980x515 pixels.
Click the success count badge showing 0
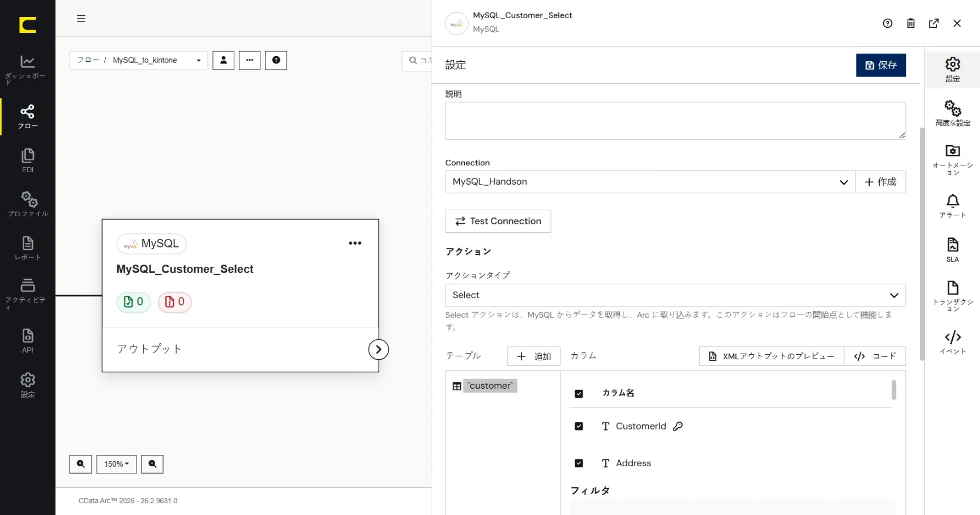tap(134, 302)
